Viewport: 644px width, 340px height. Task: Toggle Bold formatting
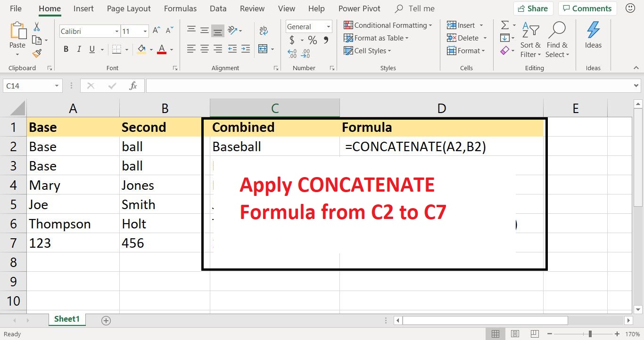pos(66,49)
